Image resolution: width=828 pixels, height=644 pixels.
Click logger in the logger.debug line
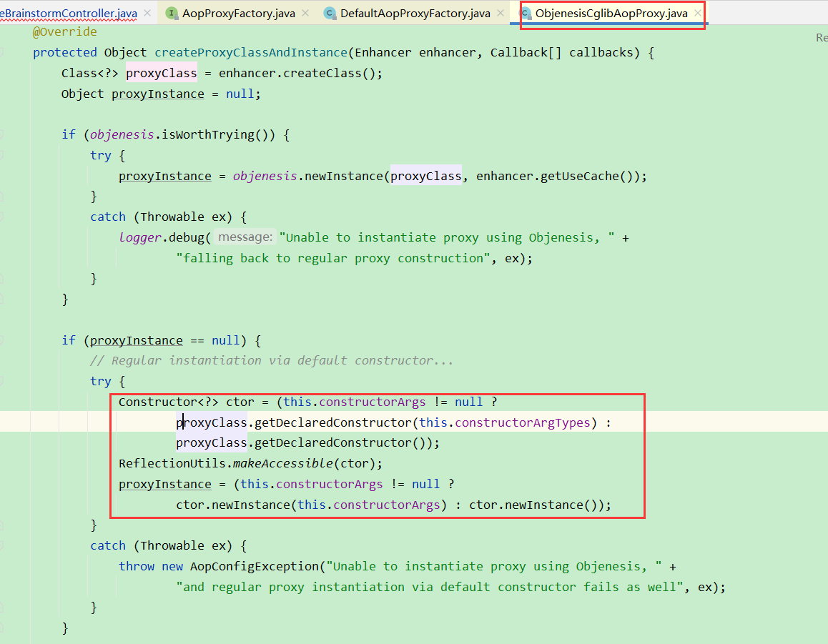pyautogui.click(x=140, y=237)
